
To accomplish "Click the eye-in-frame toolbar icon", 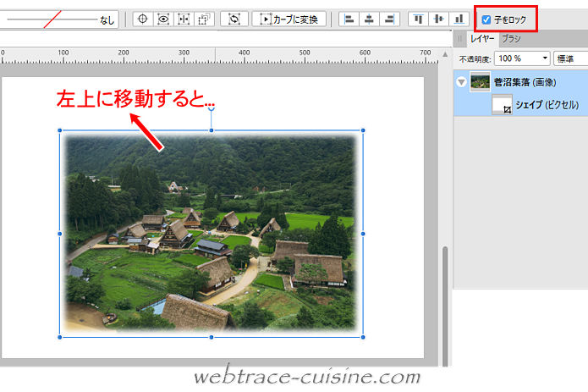I will 162,19.
